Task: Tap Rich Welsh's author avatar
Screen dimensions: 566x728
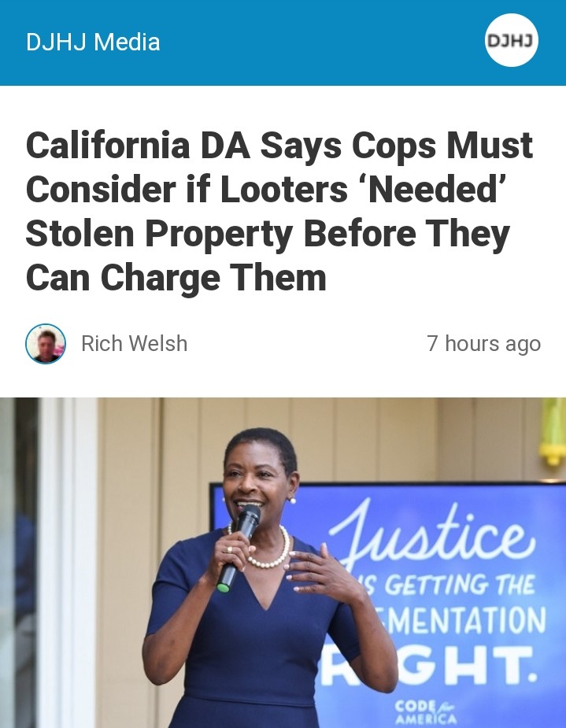Action: click(46, 344)
